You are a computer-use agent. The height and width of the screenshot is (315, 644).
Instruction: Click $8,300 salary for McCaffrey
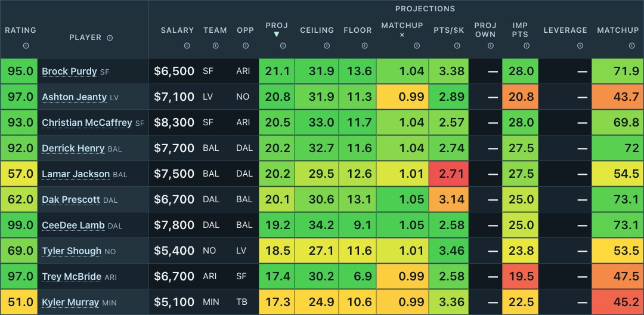pos(174,122)
